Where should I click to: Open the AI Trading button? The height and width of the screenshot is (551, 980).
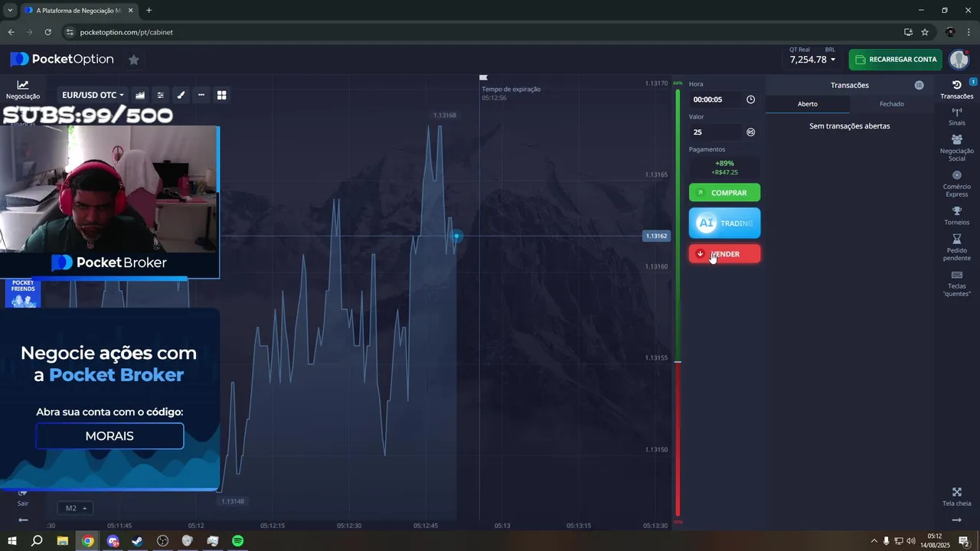(724, 223)
